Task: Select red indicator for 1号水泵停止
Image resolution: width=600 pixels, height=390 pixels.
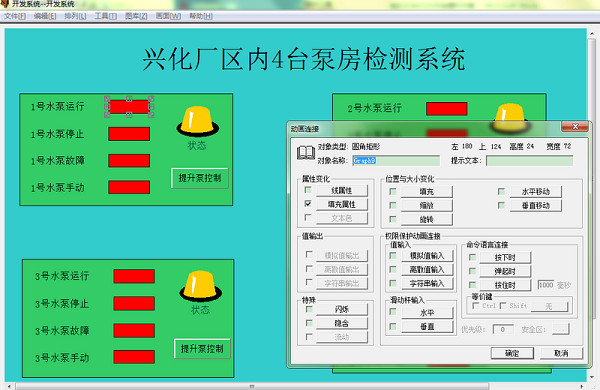Action: tap(129, 134)
